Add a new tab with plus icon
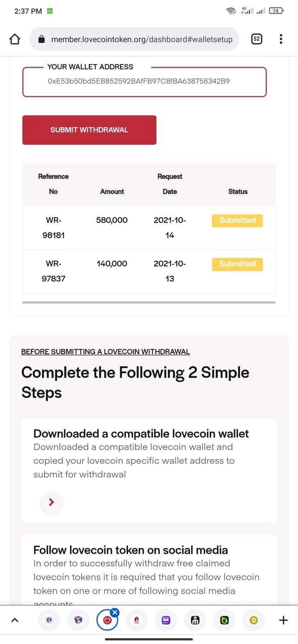The width and height of the screenshot is (298, 644). pos(283,620)
